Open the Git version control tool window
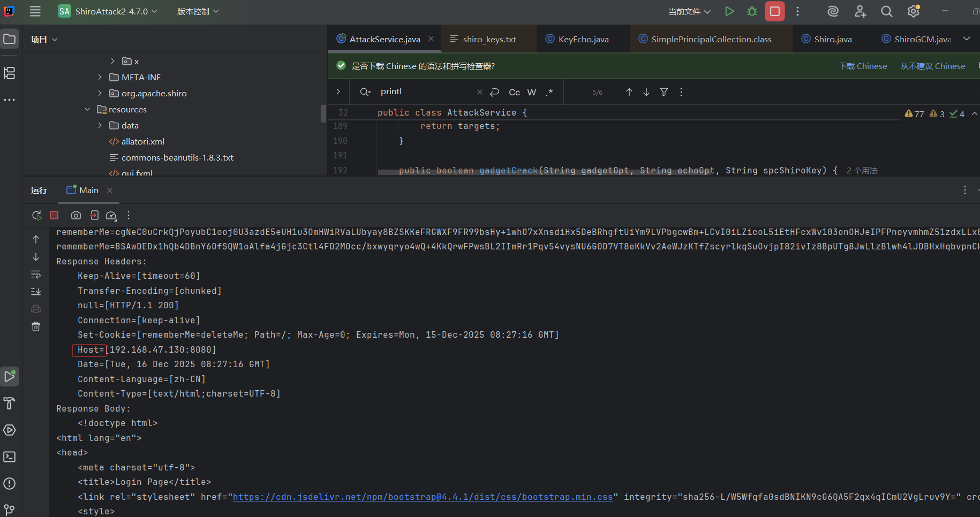This screenshot has height=517, width=980. click(x=9, y=510)
